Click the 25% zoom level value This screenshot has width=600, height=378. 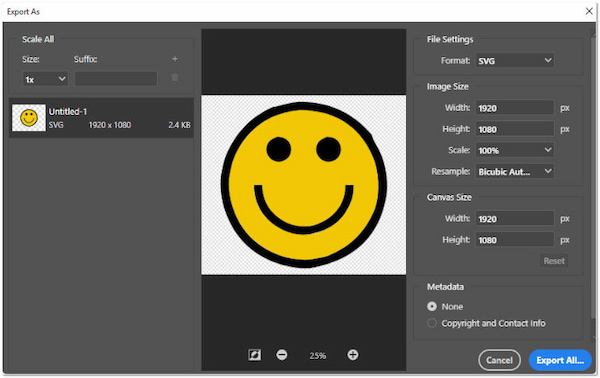(317, 355)
